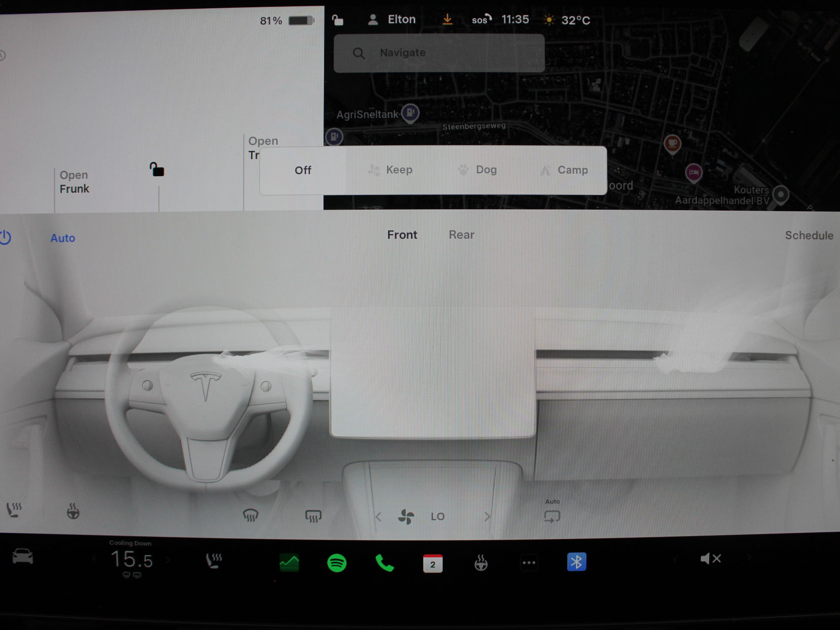
Task: Open the Schedule climate settings
Action: click(809, 235)
